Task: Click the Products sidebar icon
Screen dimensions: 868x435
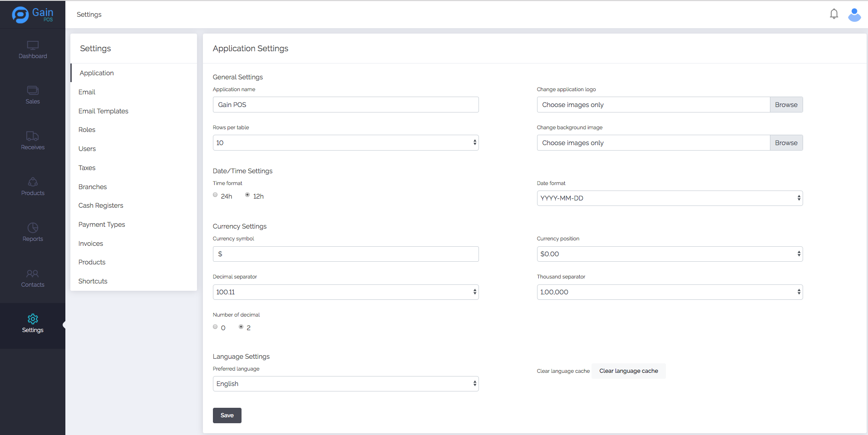Action: pyautogui.click(x=33, y=182)
